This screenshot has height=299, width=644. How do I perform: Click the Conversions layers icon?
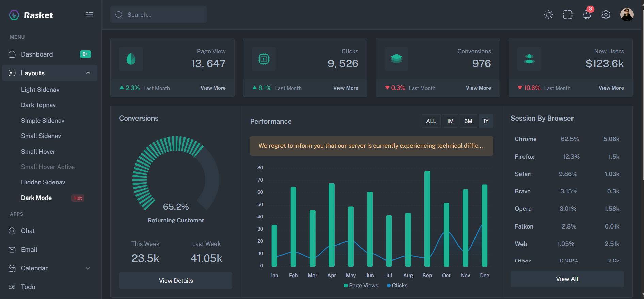click(x=397, y=59)
